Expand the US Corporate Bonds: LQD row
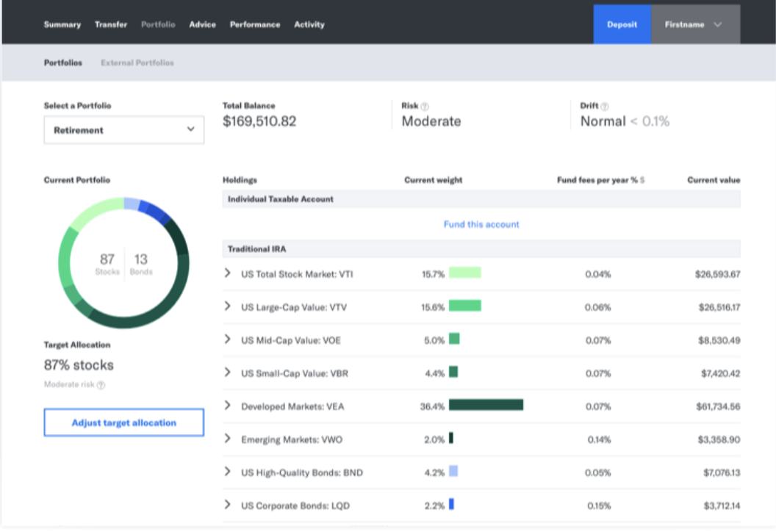 coord(227,505)
